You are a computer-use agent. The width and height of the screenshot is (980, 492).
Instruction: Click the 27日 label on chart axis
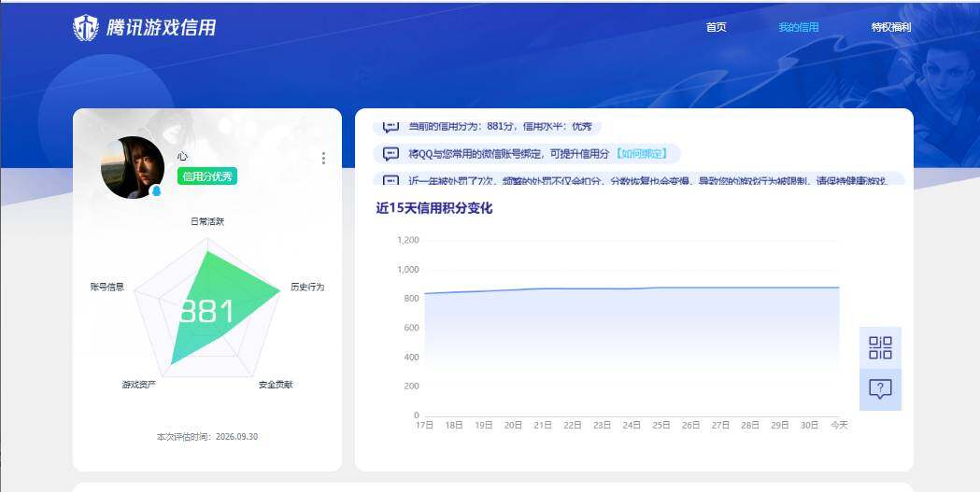pyautogui.click(x=720, y=425)
